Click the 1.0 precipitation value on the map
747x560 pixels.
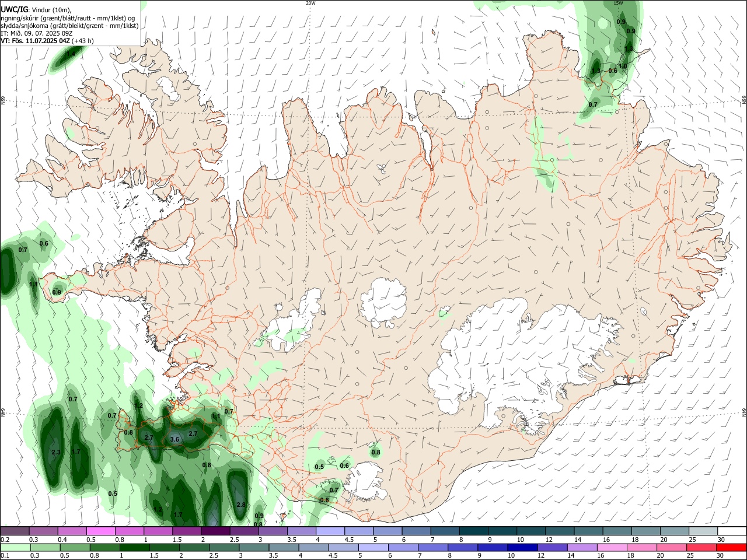click(622, 66)
